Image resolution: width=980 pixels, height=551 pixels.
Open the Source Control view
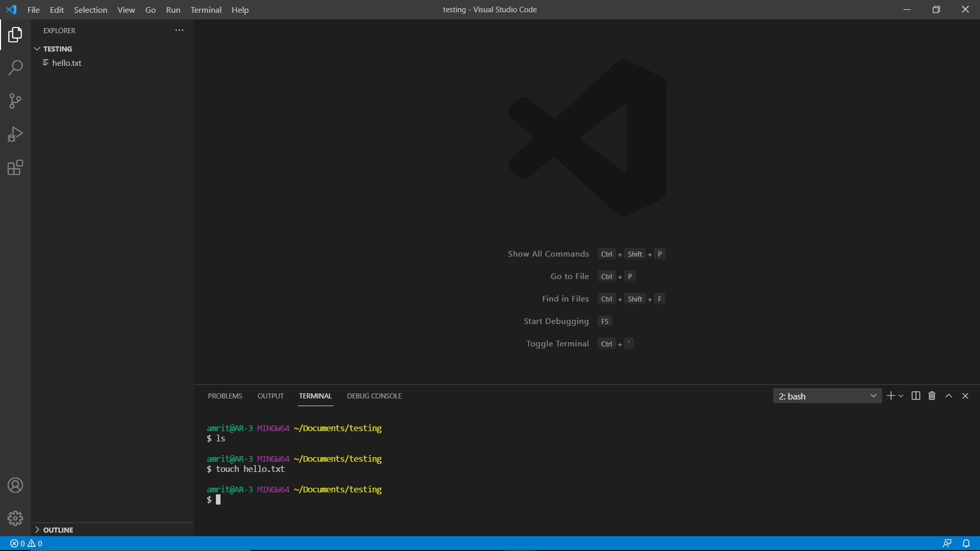(x=15, y=101)
